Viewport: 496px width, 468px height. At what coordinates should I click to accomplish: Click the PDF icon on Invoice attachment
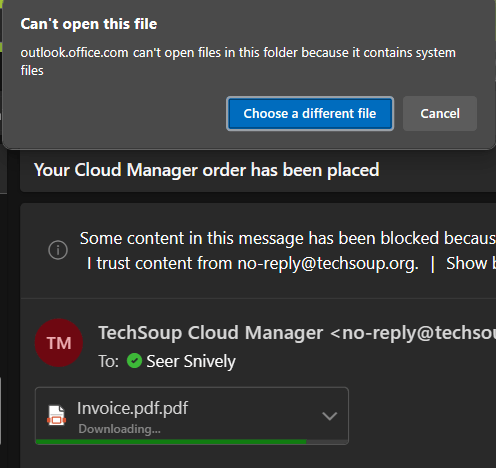(56, 415)
